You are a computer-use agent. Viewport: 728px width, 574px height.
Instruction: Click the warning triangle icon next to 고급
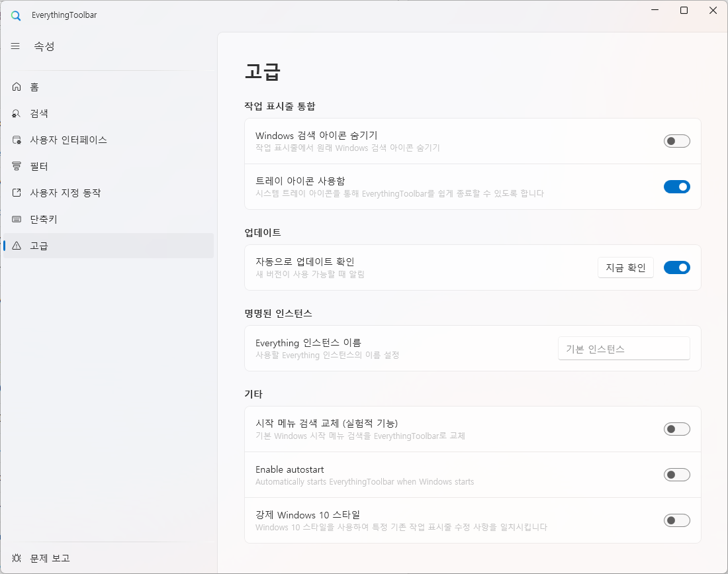pyautogui.click(x=17, y=246)
